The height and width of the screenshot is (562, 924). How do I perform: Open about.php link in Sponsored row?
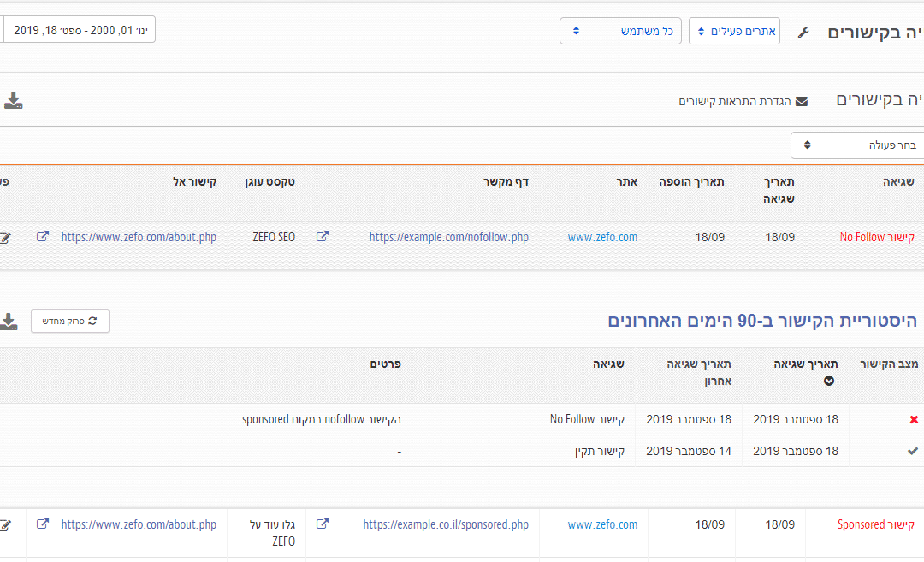[139, 525]
